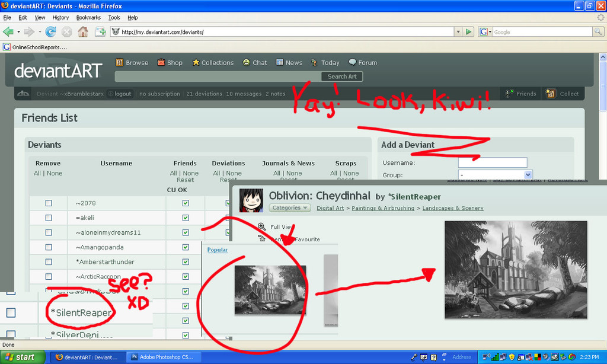Open the Forward button history dropdown arrow
This screenshot has width=607, height=364.
click(x=40, y=32)
